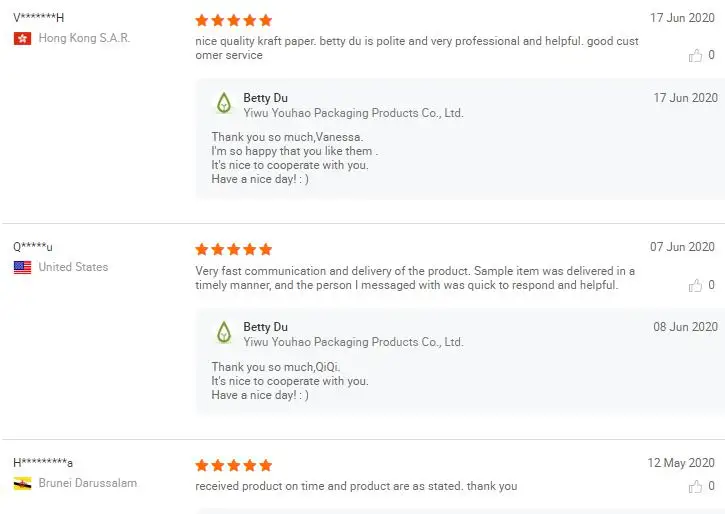Screen dimensions: 725x514
Task: Click star rating on Brunei review
Action: tap(233, 465)
